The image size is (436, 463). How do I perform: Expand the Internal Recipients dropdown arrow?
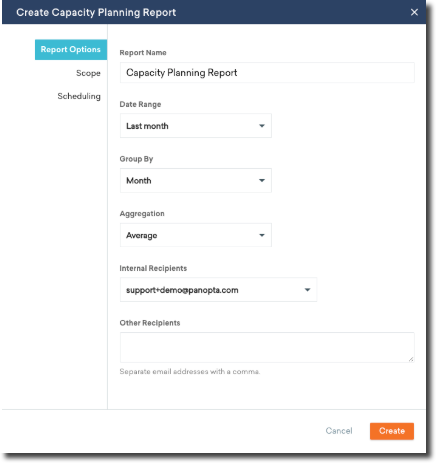tap(307, 290)
